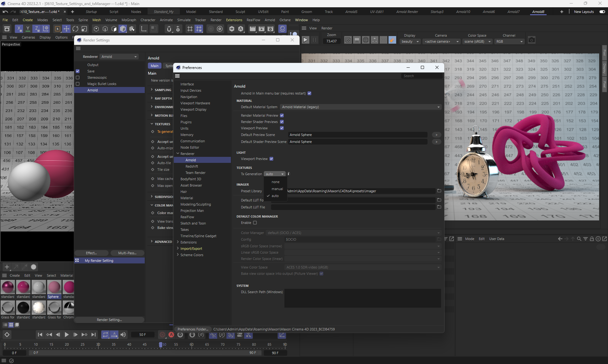Screen dimensions: 608x364
Task: Toggle Render Material Preview checkbox
Action: 282,115
